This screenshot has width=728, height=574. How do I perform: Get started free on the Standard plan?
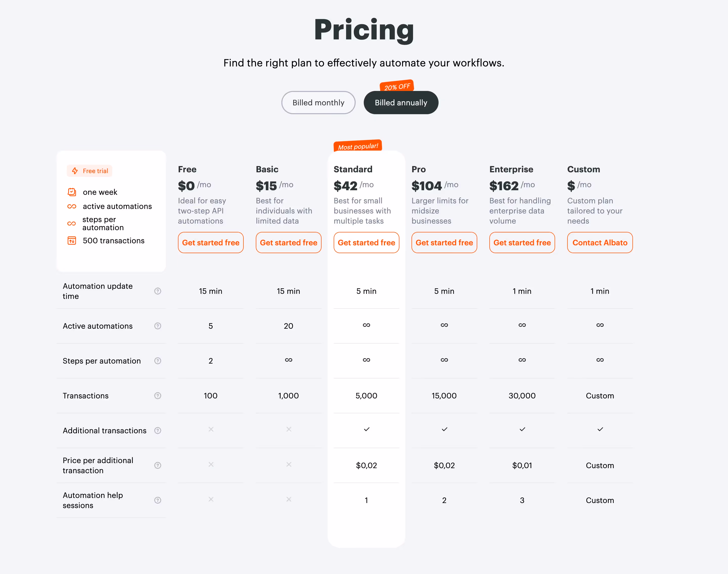point(366,242)
